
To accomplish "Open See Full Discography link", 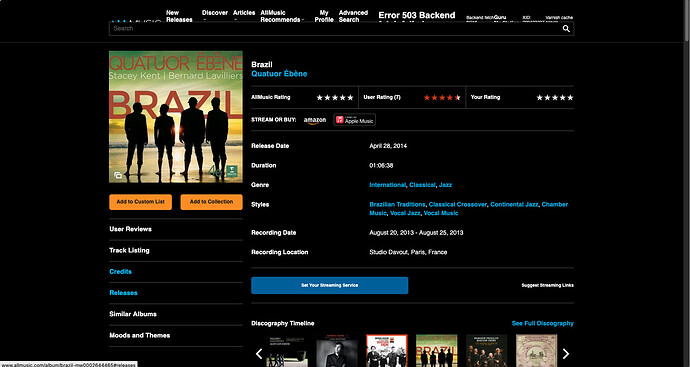I will click(x=543, y=323).
